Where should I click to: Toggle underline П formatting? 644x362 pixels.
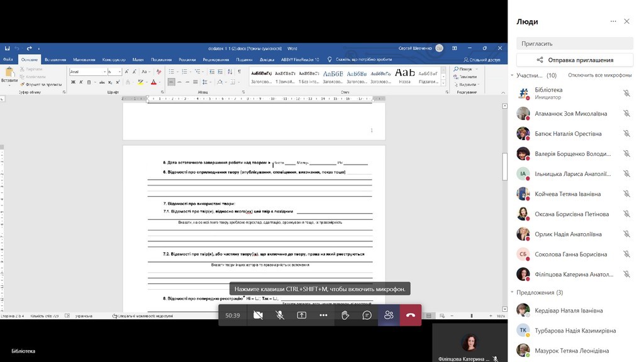tap(89, 82)
